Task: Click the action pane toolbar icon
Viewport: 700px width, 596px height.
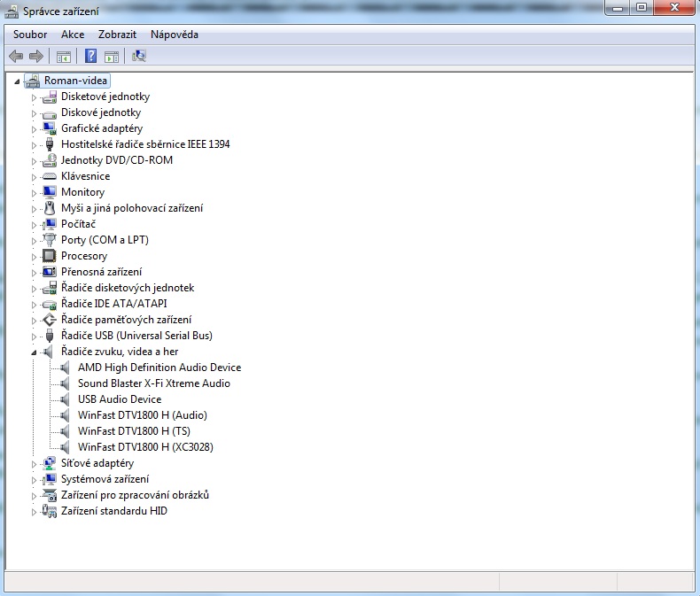Action: click(112, 56)
